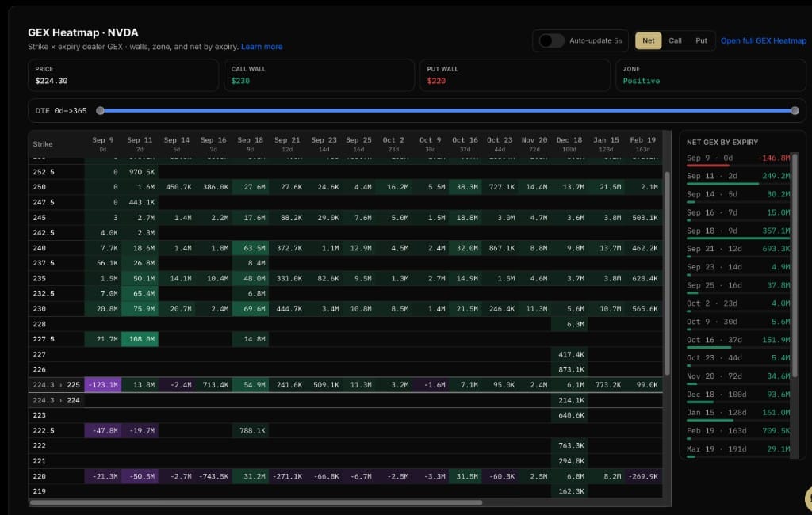The image size is (812, 515).
Task: Click the -47.8M cell at strike 222.5
Action: [102, 431]
